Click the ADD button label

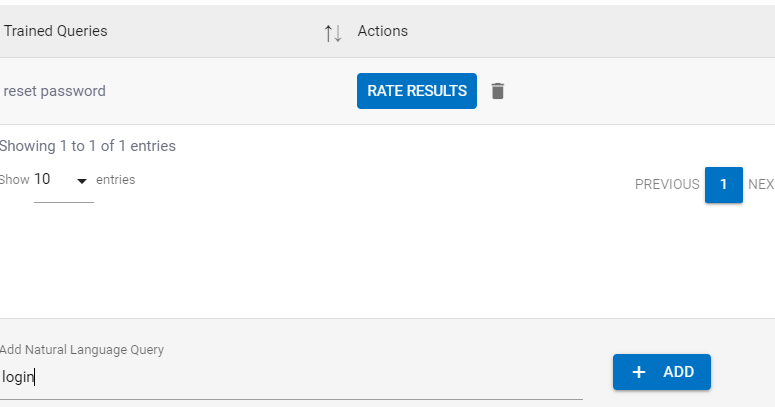click(678, 372)
